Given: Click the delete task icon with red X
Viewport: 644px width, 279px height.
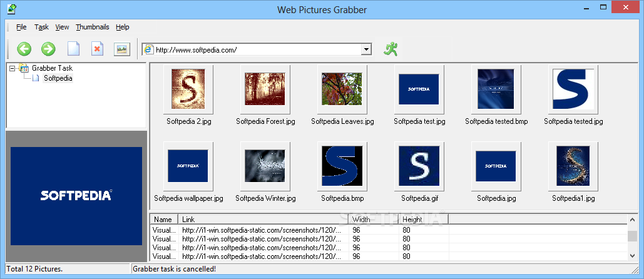Looking at the screenshot, I should [x=97, y=49].
